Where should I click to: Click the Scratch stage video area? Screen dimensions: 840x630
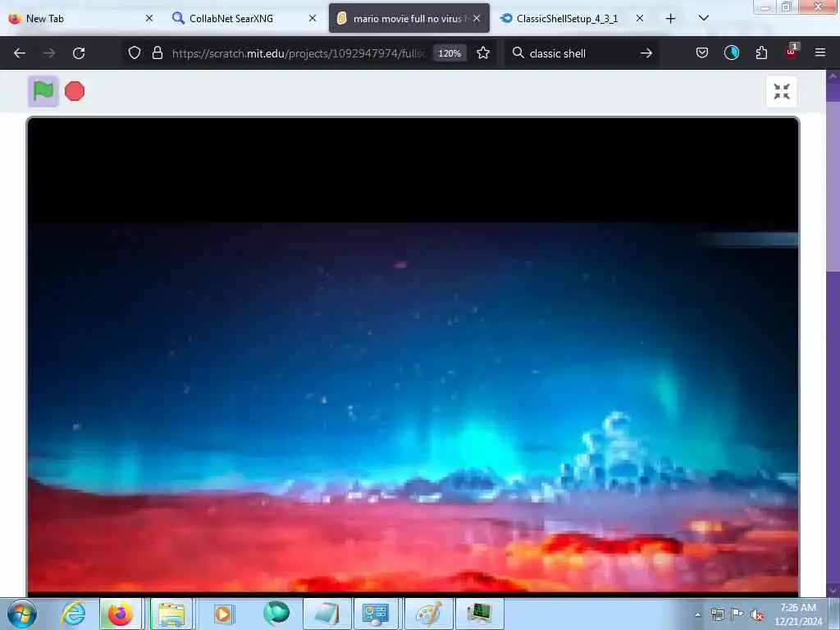(x=413, y=356)
